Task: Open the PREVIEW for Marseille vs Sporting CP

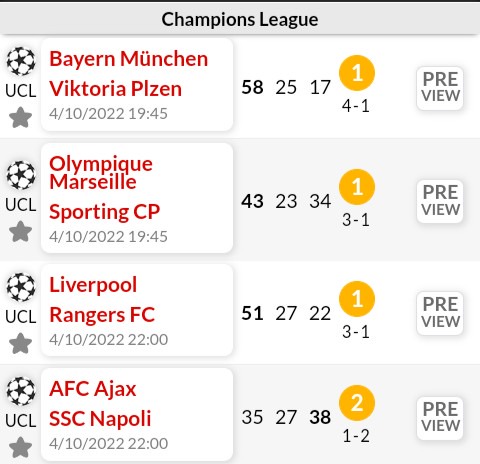Action: pos(440,201)
